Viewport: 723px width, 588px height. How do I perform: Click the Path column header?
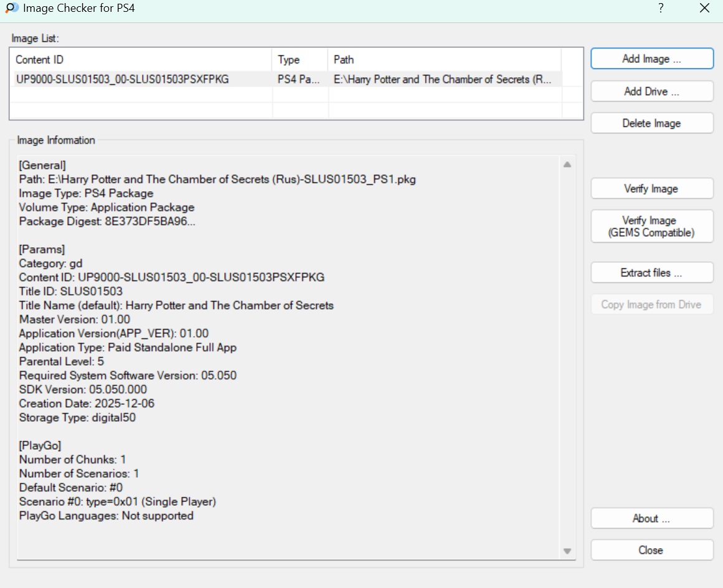click(444, 60)
